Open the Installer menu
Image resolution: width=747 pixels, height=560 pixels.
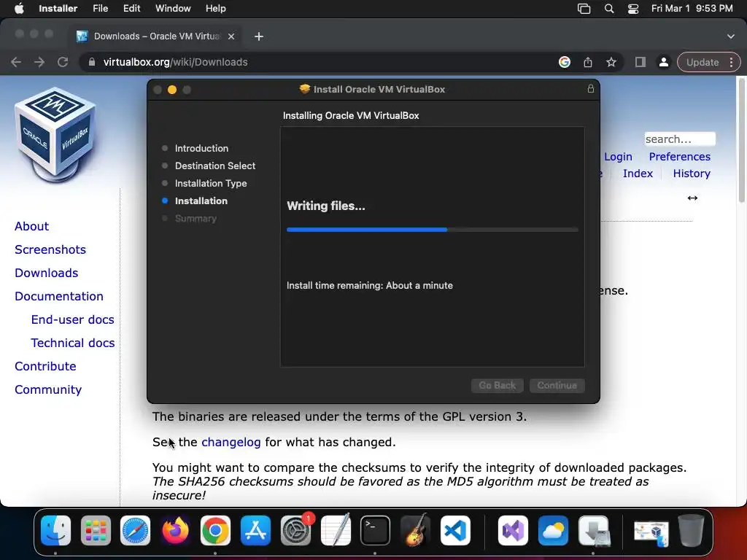(58, 9)
